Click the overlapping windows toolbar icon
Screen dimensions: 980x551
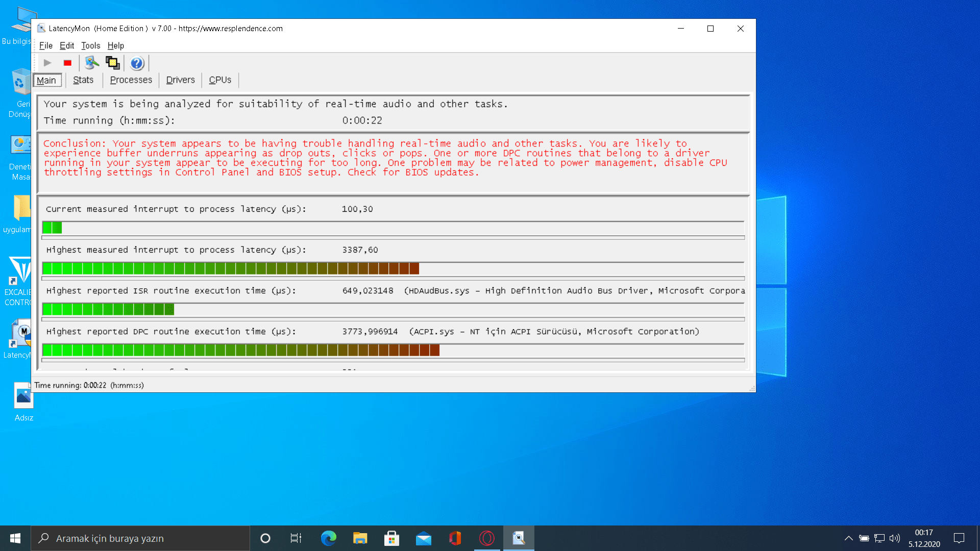(x=112, y=63)
